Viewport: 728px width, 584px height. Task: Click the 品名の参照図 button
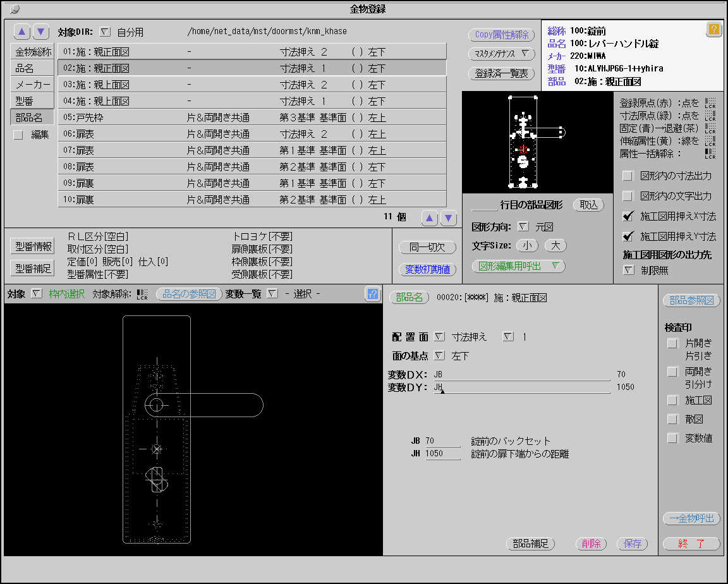click(x=189, y=294)
